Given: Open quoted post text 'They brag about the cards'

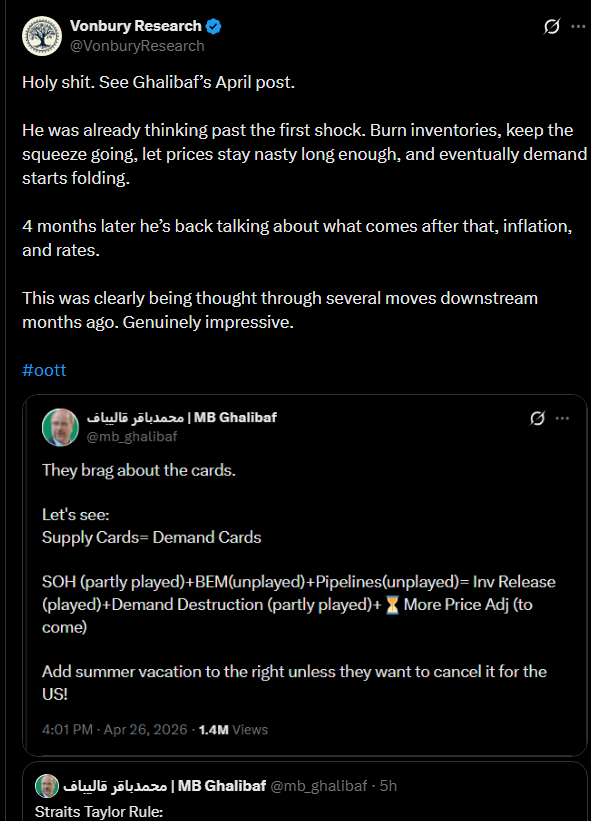Looking at the screenshot, I should (139, 470).
